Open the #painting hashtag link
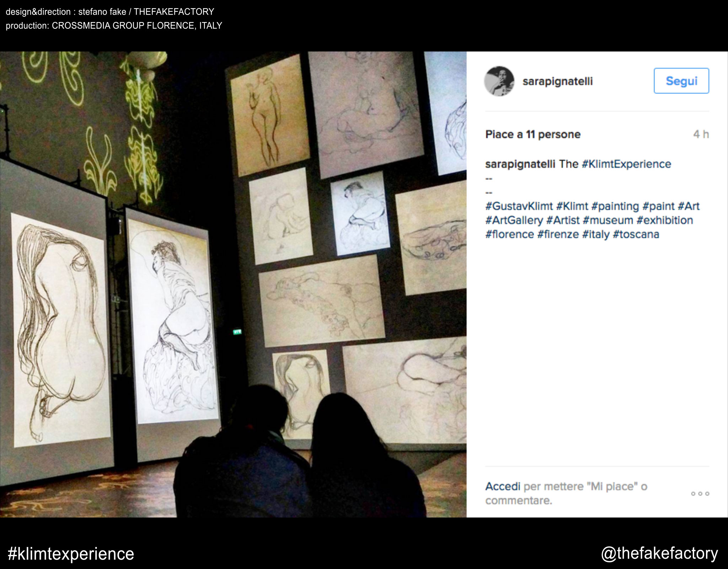Image resolution: width=728 pixels, height=569 pixels. (x=615, y=206)
